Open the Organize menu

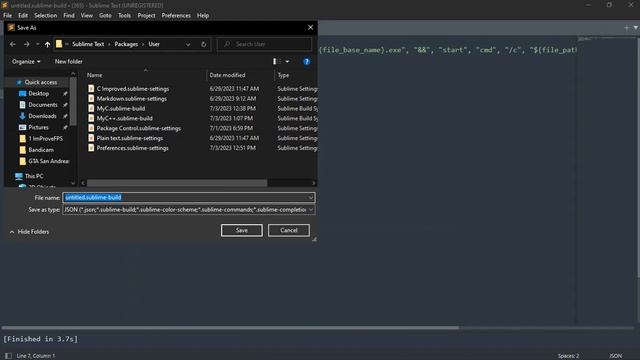pyautogui.click(x=26, y=62)
